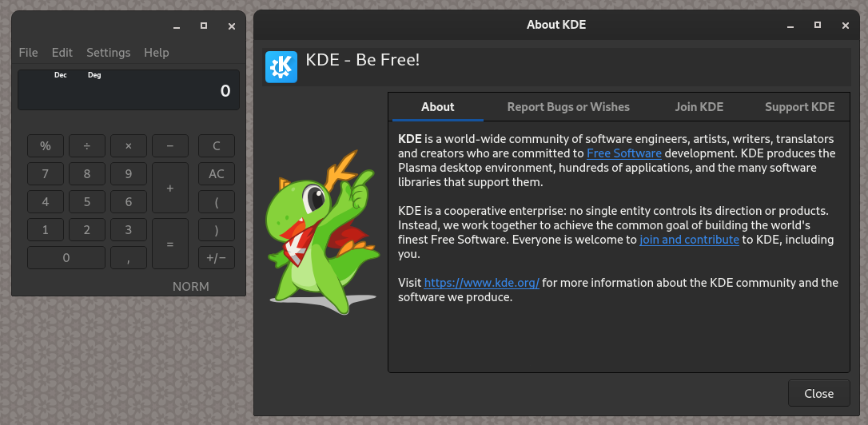Click the Dec base indicator in display
Image resolution: width=868 pixels, height=425 pixels.
tap(60, 75)
